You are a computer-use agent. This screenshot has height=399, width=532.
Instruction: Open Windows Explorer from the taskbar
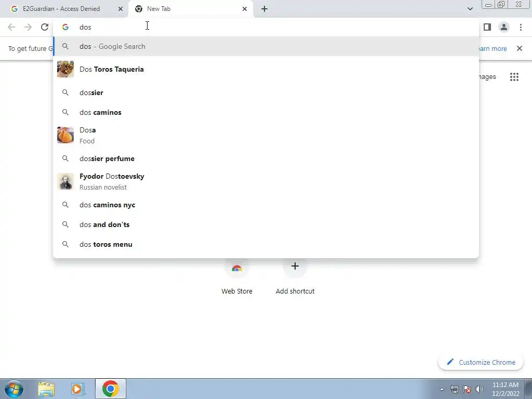coord(46,389)
